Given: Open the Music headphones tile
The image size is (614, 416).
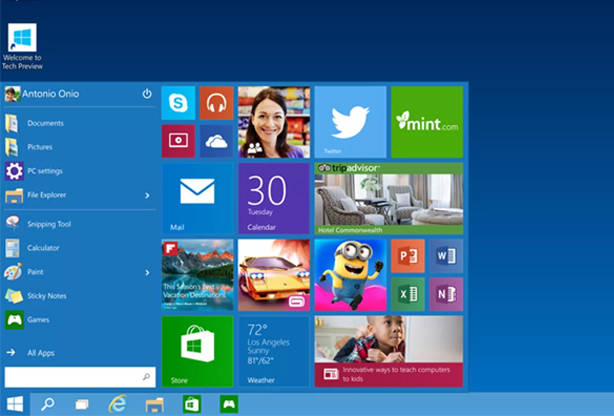Looking at the screenshot, I should (217, 103).
